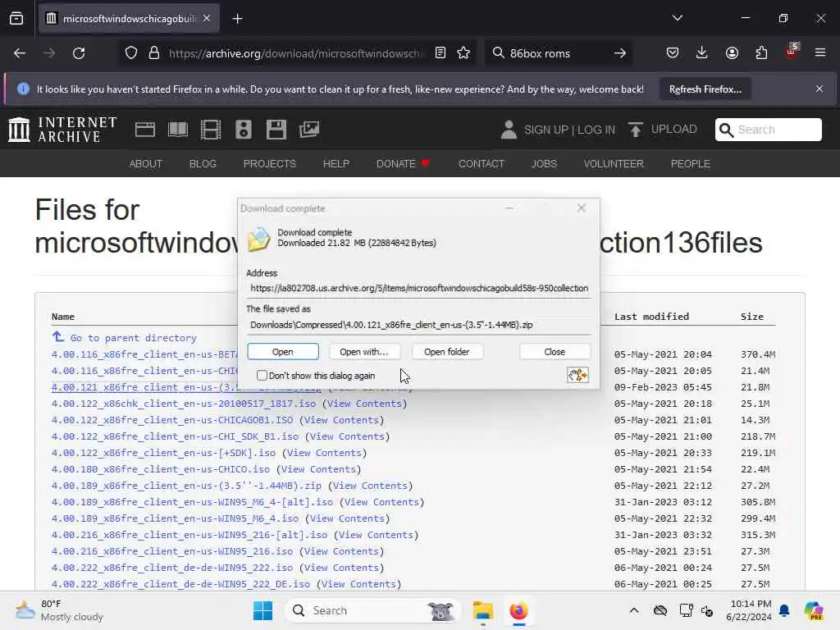Open the BLOG menu item

[203, 164]
